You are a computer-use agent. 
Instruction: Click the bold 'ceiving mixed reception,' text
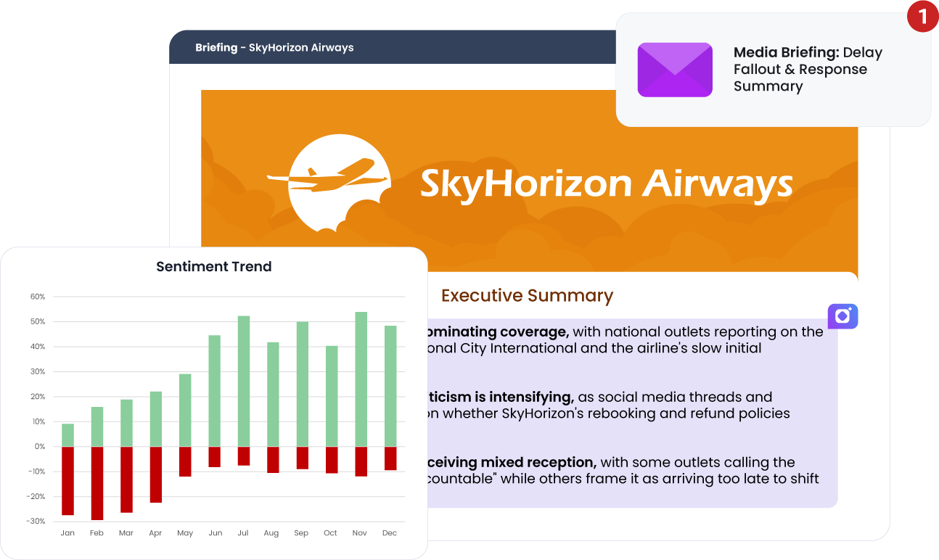click(x=512, y=463)
